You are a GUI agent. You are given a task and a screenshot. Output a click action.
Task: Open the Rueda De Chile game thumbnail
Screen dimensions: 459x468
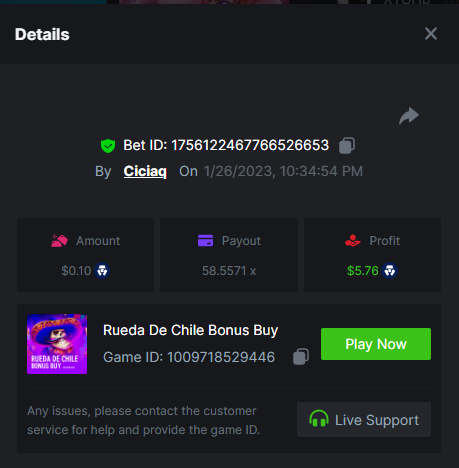[57, 344]
